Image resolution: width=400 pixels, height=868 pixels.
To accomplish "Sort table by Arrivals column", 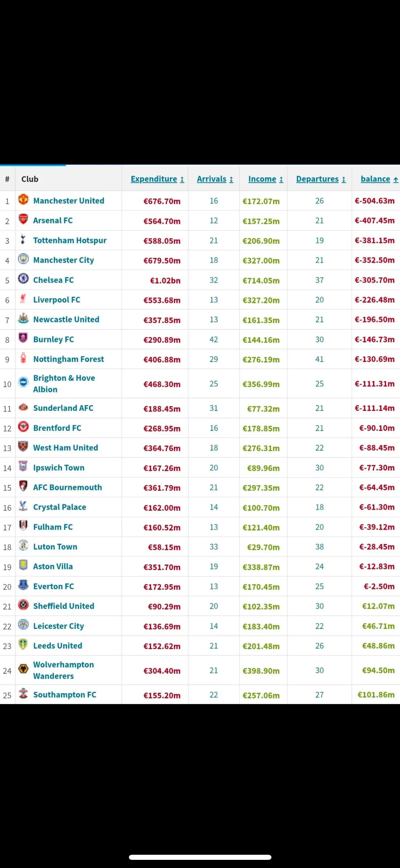I will point(215,179).
